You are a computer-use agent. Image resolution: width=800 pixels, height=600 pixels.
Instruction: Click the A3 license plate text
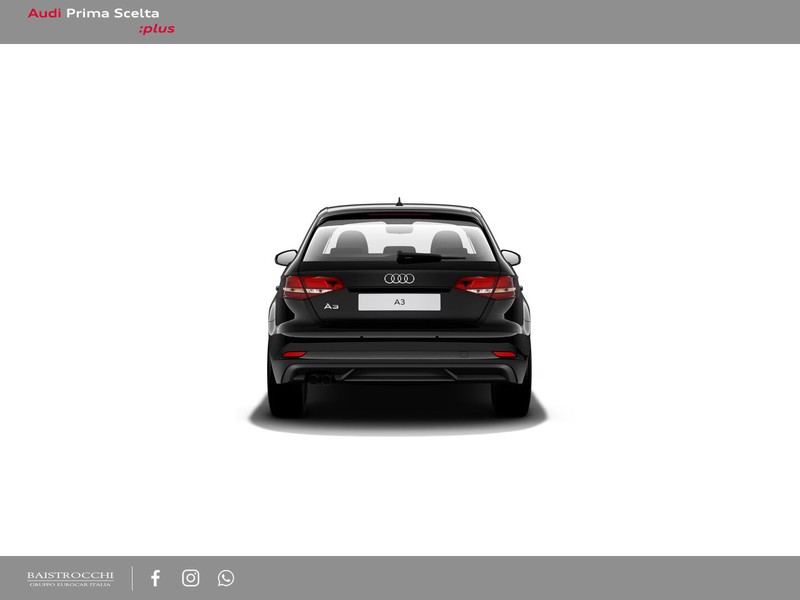(399, 302)
